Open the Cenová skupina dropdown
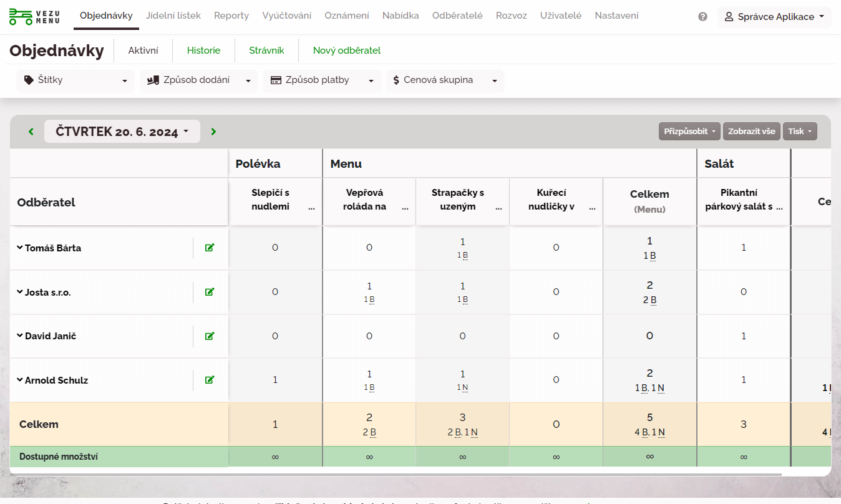The width and height of the screenshot is (841, 504). pos(445,80)
